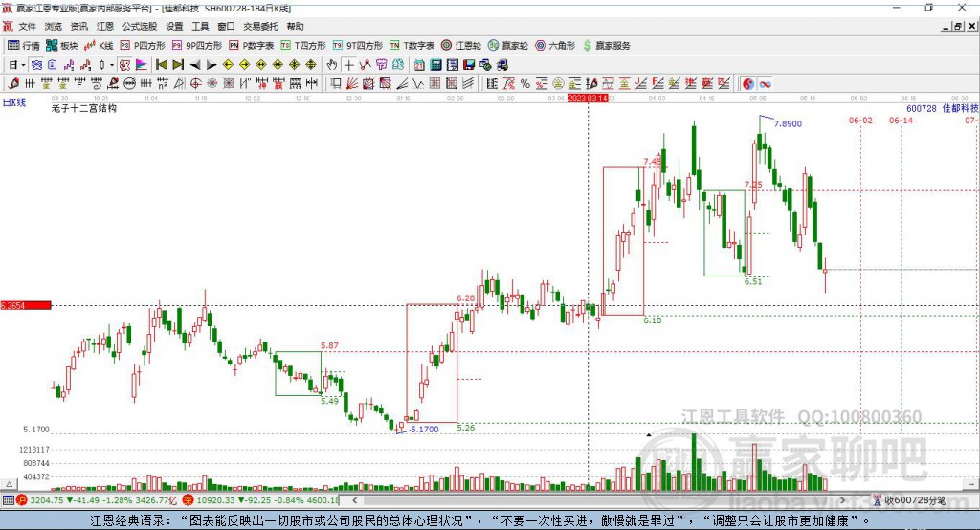Screen dimensions: 980x530
Task: Open the P四方形 tool
Action: (x=143, y=46)
